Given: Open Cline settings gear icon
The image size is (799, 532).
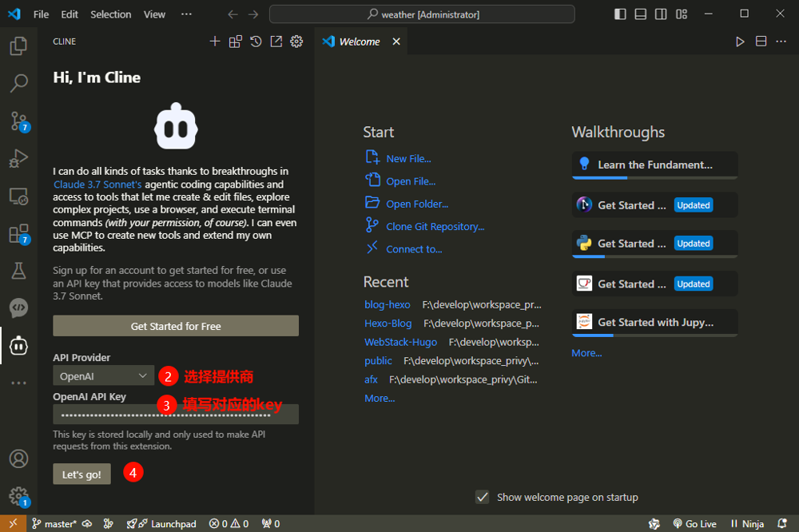Looking at the screenshot, I should click(x=296, y=42).
